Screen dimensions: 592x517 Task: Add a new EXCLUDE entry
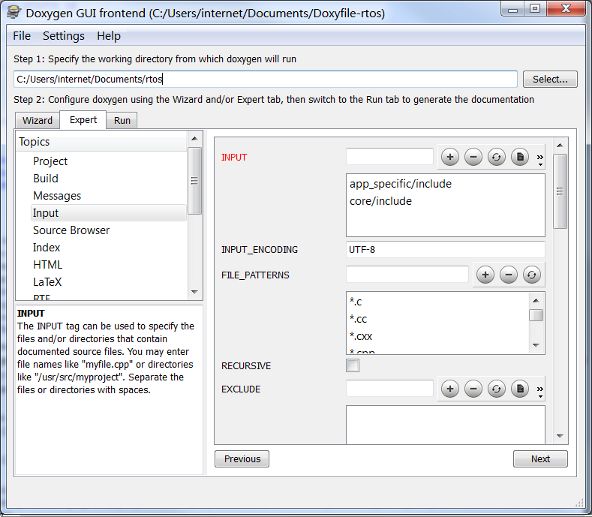pos(450,389)
